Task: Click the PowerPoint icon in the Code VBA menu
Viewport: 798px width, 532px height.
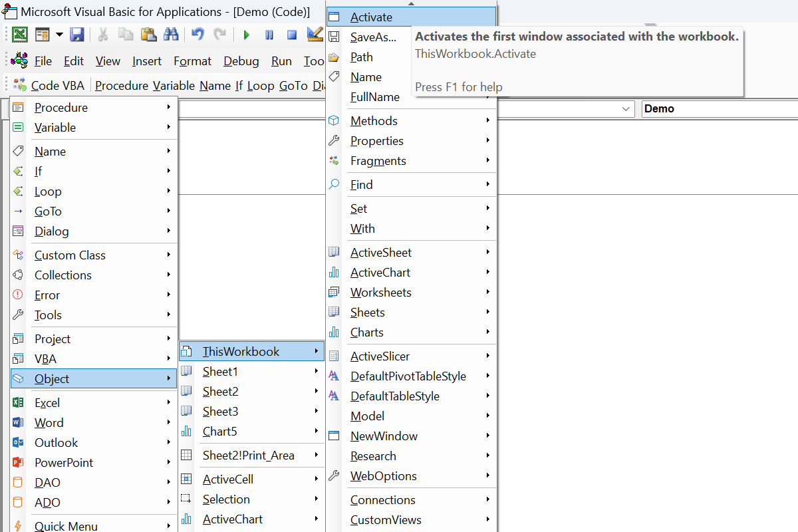Action: pos(19,462)
